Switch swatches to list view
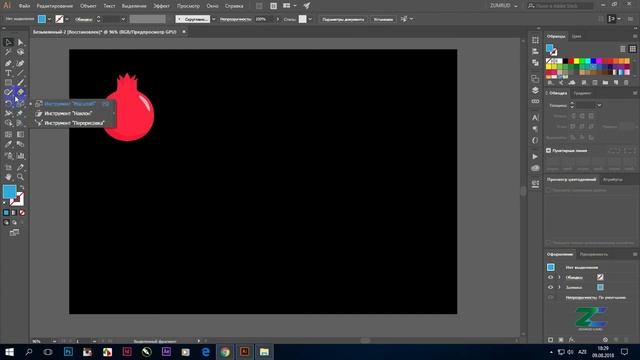The width and height of the screenshot is (640, 360). pos(622,49)
